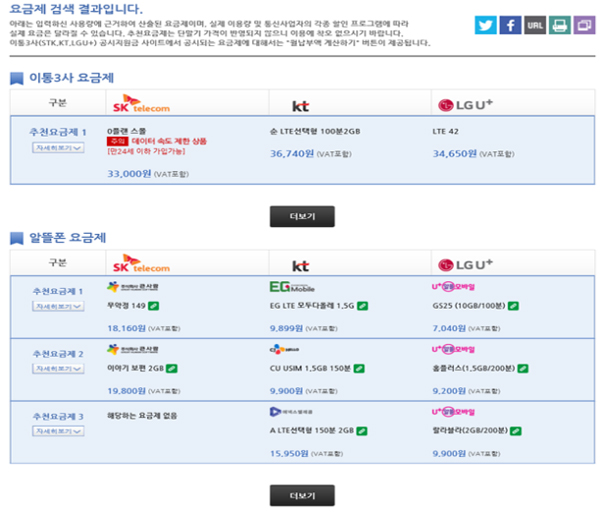Expand 자세히보기 under 알뜰폰 추천요금제 2

coord(57,369)
